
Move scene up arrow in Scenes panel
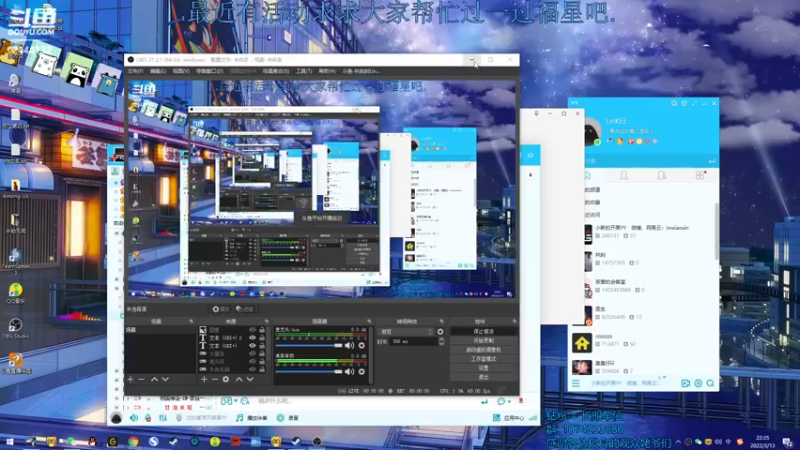click(154, 380)
